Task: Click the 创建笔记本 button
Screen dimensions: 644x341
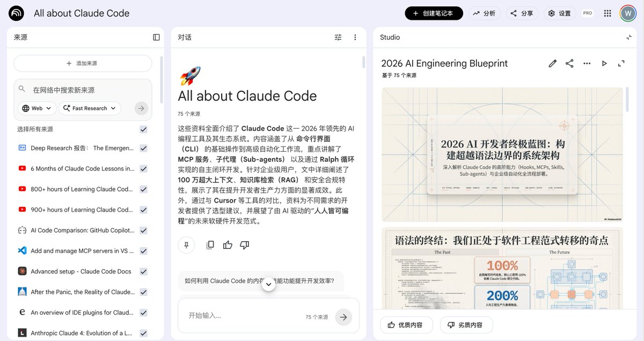Action: (434, 13)
